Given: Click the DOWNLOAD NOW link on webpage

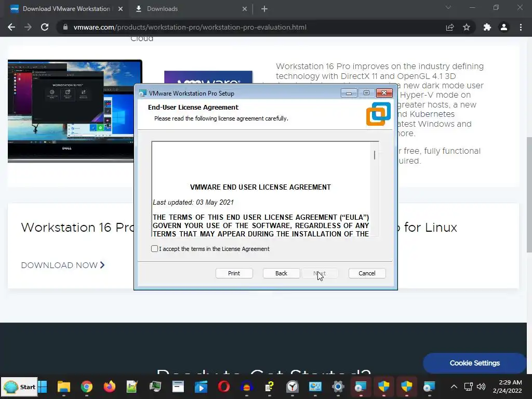Looking at the screenshot, I should coord(63,265).
